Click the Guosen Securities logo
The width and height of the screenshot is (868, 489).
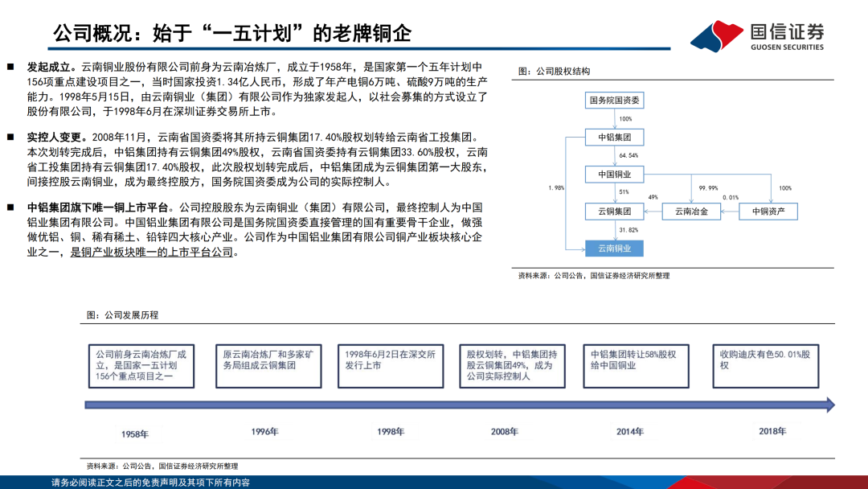pyautogui.click(x=757, y=35)
